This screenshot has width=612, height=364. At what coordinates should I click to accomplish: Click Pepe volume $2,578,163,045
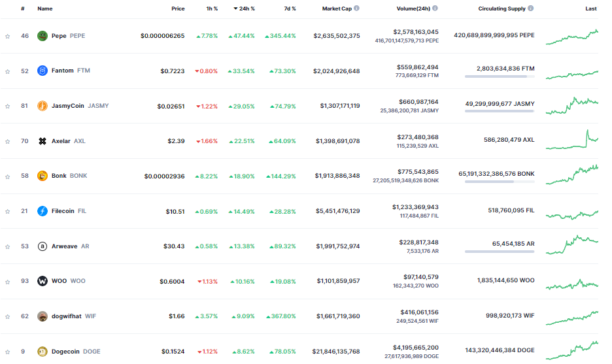(416, 32)
